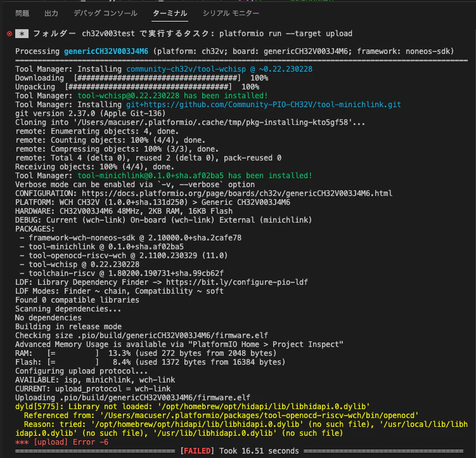Open the シリアル モニター tab
476x458 pixels.
(231, 13)
